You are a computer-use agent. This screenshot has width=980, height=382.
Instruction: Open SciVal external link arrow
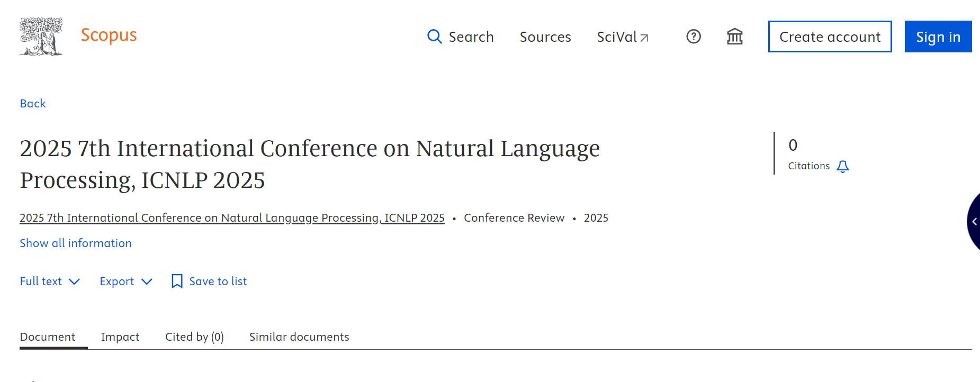[644, 38]
